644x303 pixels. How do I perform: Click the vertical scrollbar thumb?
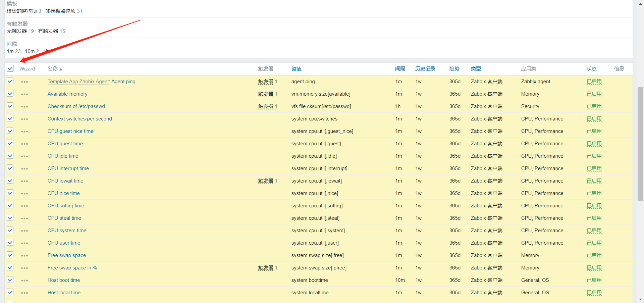640,144
